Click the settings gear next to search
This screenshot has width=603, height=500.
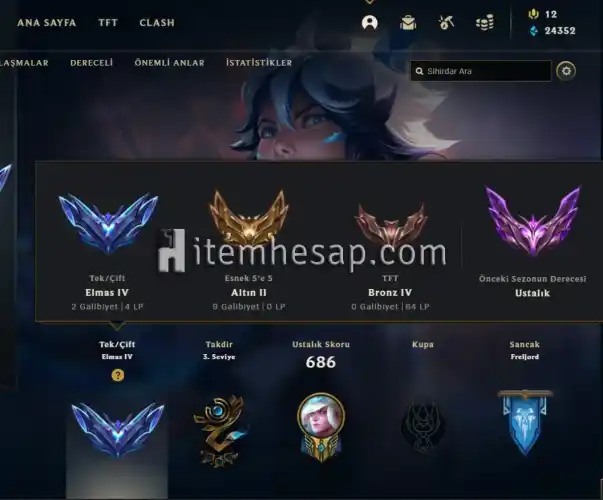(x=566, y=71)
